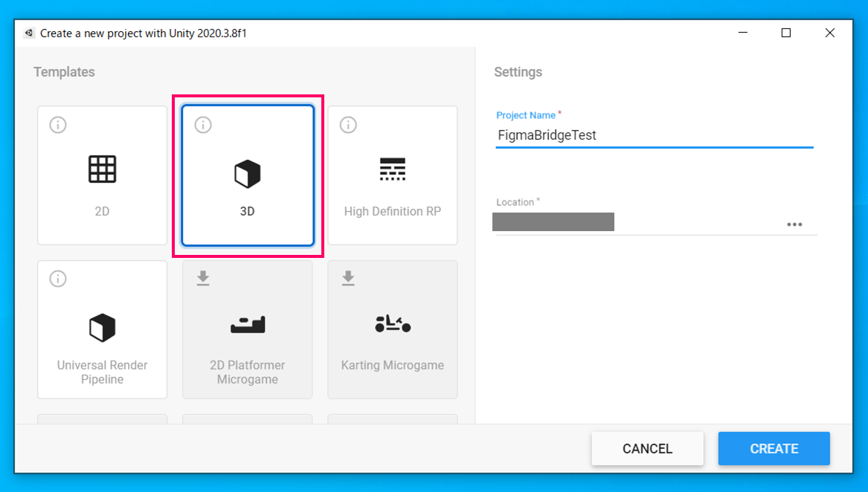This screenshot has width=868, height=492.
Task: Click the High Definition RP lines icon
Action: click(393, 169)
